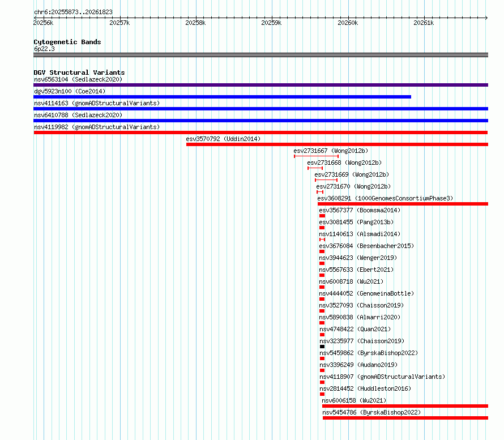Image resolution: width=504 pixels, height=440 pixels.
Task: Click nsv4118907 (gnomADStructuralVariants) label
Action: 382,377
